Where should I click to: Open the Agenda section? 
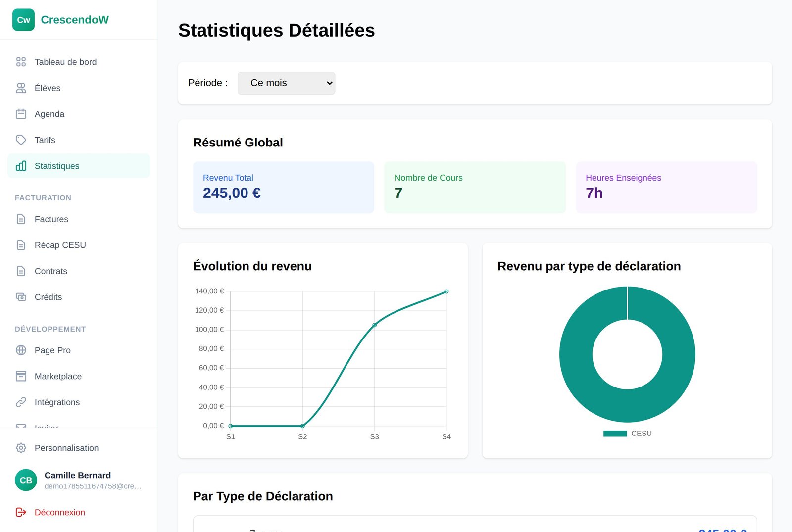79,114
